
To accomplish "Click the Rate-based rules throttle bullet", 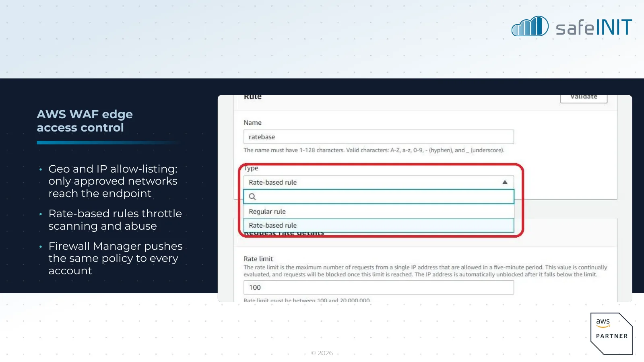I will coord(115,220).
